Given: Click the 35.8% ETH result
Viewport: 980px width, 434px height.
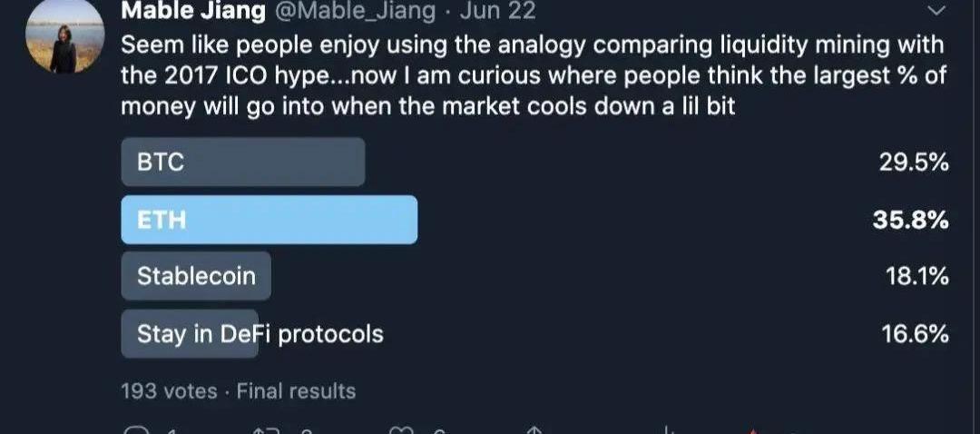Looking at the screenshot, I should click(x=911, y=220).
